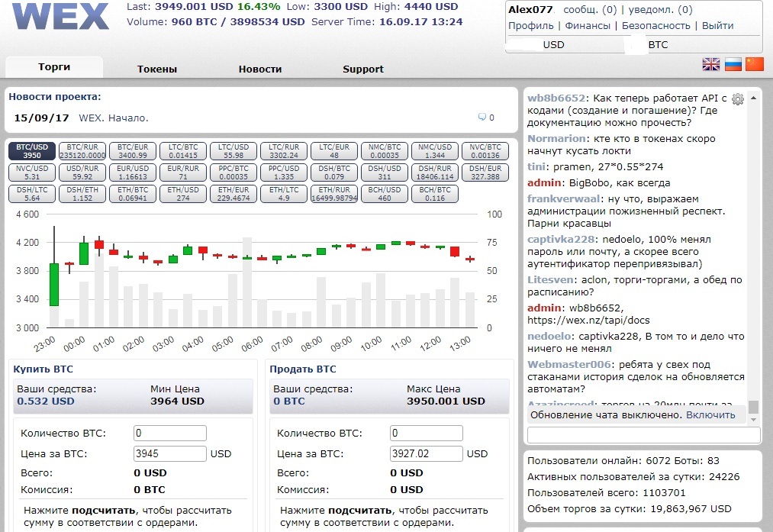Pick the BCH/USD pair button
This screenshot has width=773, height=532.
pyautogui.click(x=384, y=194)
